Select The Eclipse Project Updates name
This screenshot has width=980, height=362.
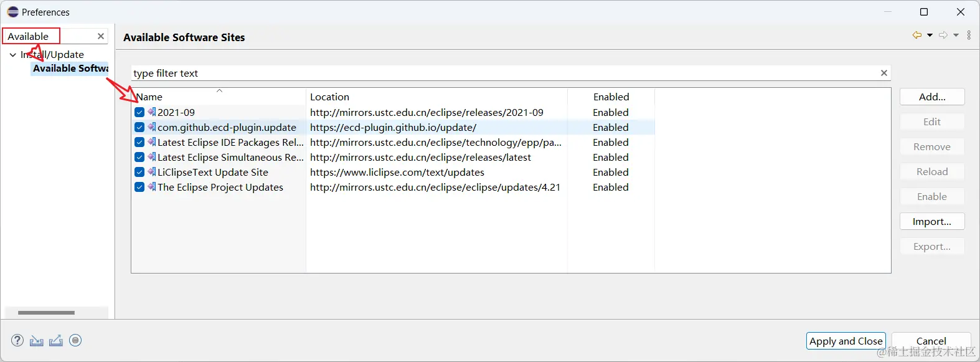pyautogui.click(x=220, y=187)
